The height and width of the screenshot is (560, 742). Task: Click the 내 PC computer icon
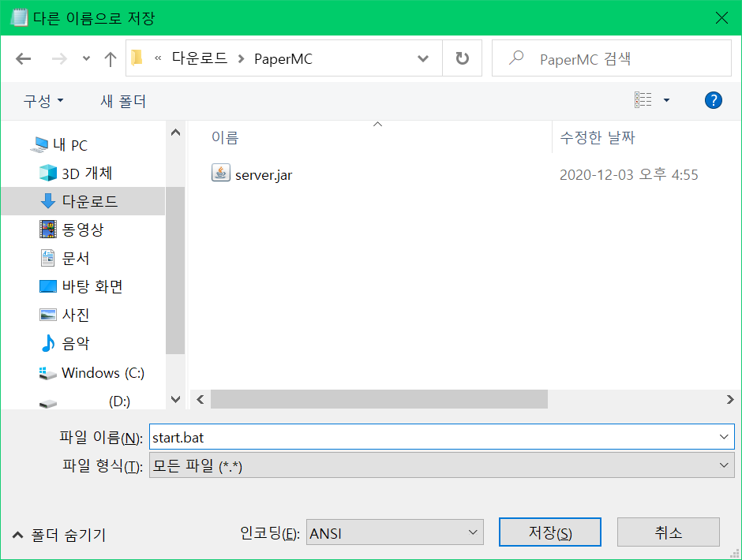point(39,144)
